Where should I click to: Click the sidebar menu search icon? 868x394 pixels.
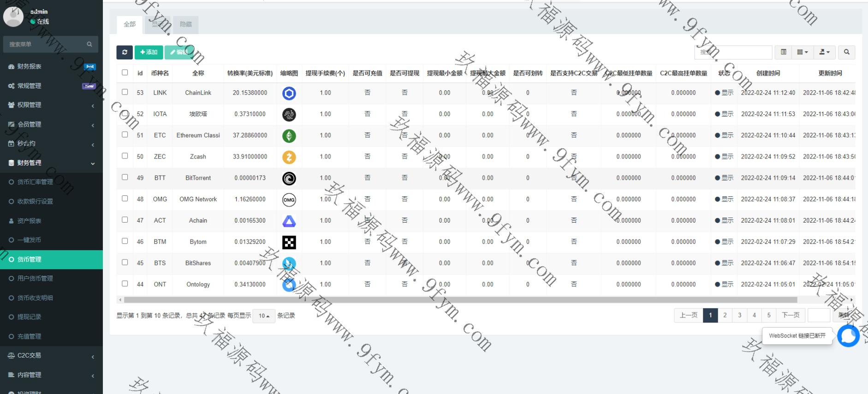[89, 44]
